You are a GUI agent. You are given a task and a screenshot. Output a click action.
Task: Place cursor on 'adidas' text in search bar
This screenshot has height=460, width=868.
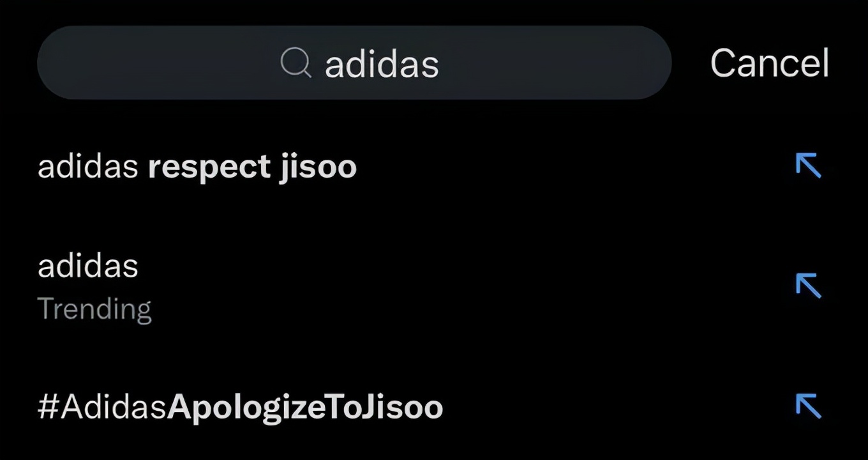click(382, 64)
